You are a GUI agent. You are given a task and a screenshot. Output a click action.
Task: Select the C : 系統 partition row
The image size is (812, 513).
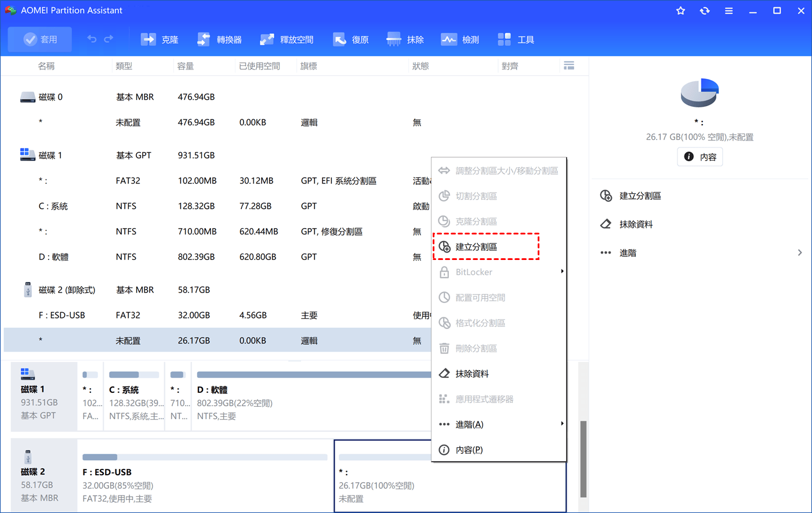tap(217, 206)
